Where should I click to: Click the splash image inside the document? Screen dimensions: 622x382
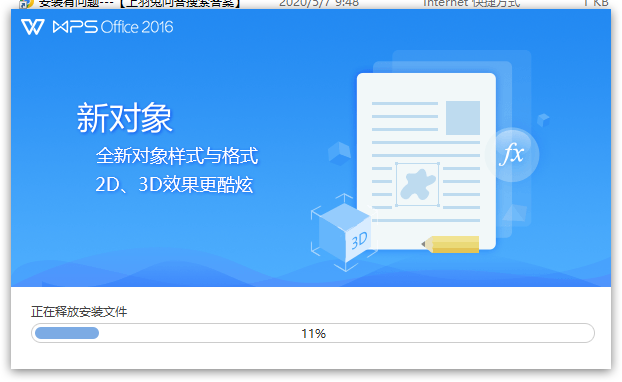418,184
